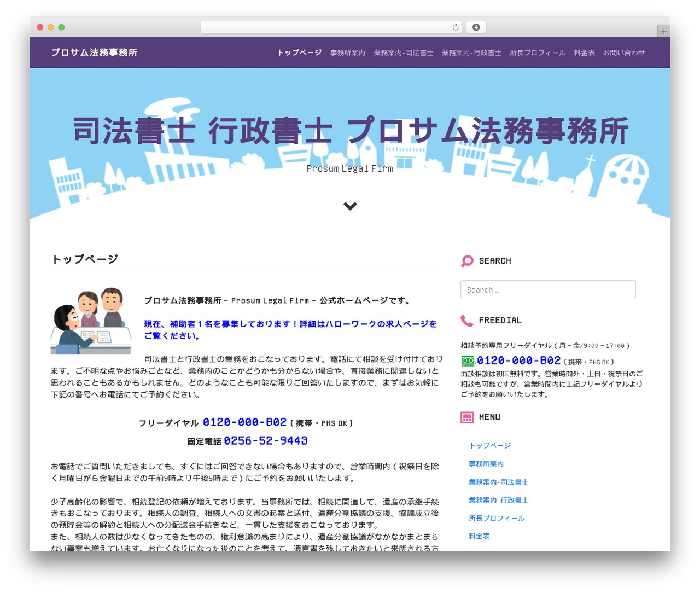The width and height of the screenshot is (700, 593).
Task: Click the down chevron under Prosum Legal Firm
Action: coord(350,206)
